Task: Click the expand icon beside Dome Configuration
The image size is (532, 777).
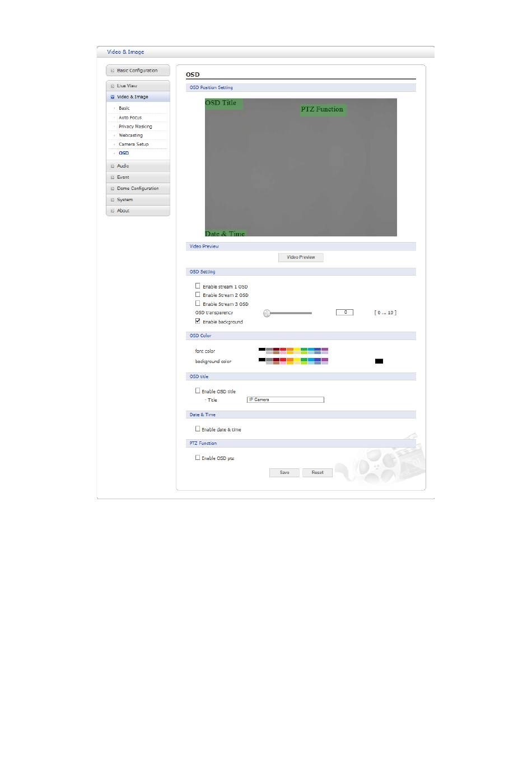Action: 113,189
